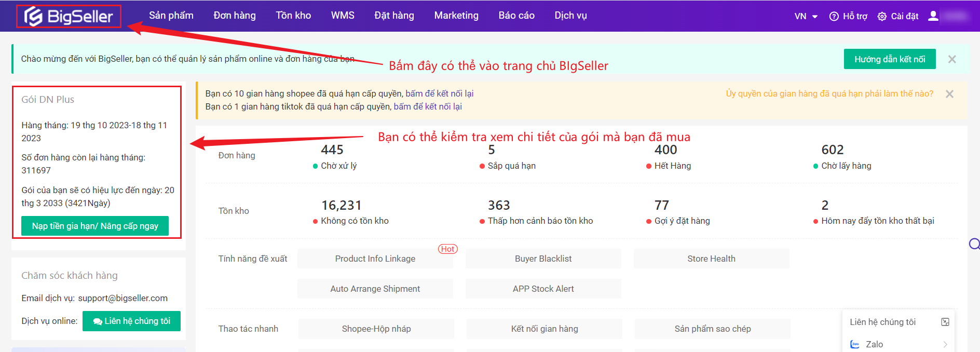Open the Sản phẩm menu

click(x=171, y=16)
